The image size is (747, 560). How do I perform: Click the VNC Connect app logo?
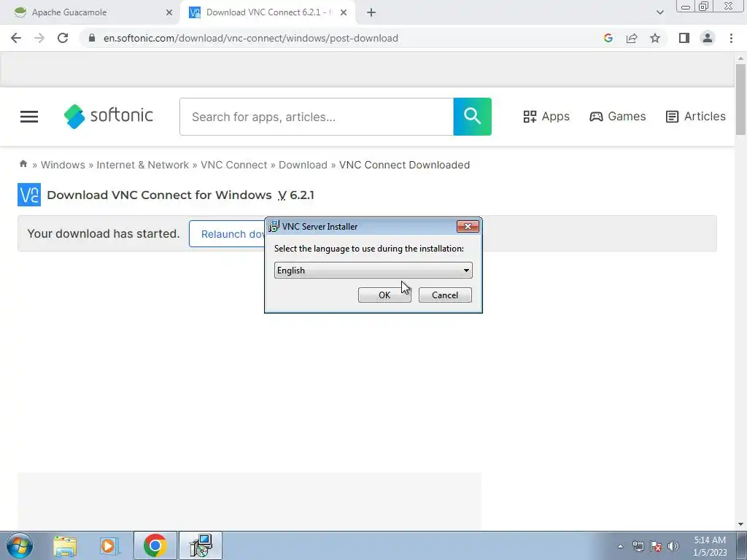29,195
